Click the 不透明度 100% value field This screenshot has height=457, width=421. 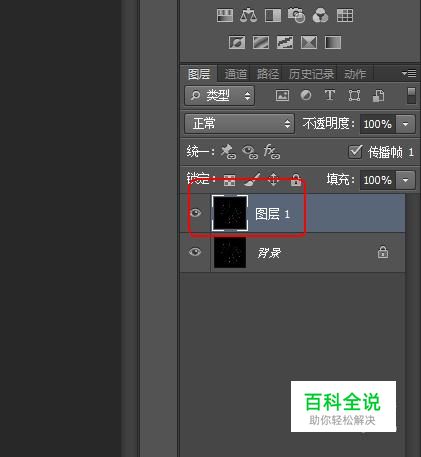click(x=378, y=124)
